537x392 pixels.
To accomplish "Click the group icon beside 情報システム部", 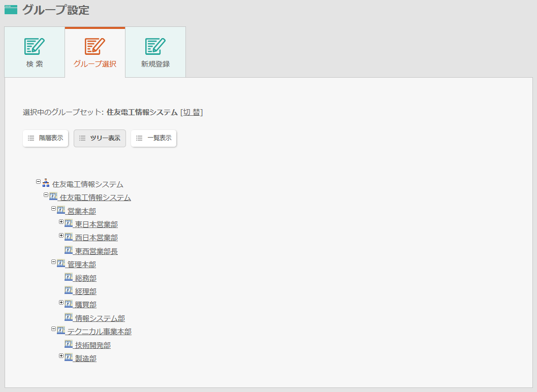I will [69, 317].
